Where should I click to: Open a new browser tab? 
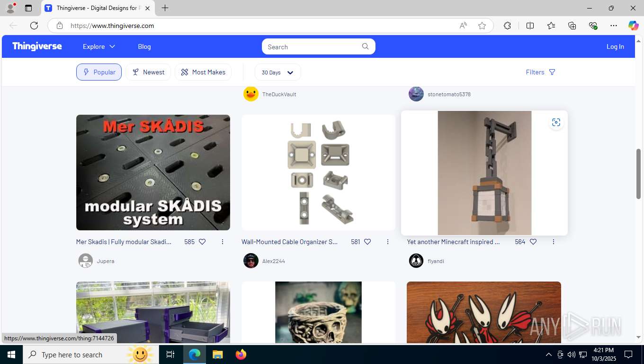tap(165, 8)
